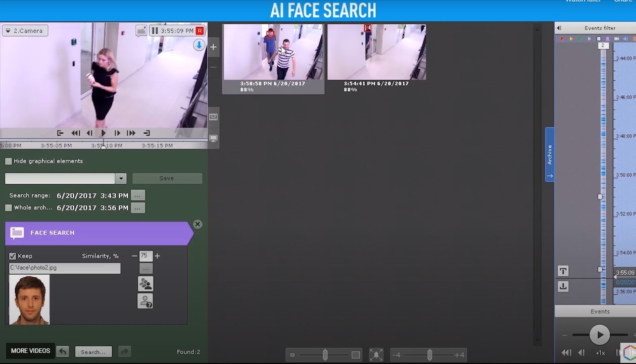
Task: Click the unknown person search icon
Action: 145,301
